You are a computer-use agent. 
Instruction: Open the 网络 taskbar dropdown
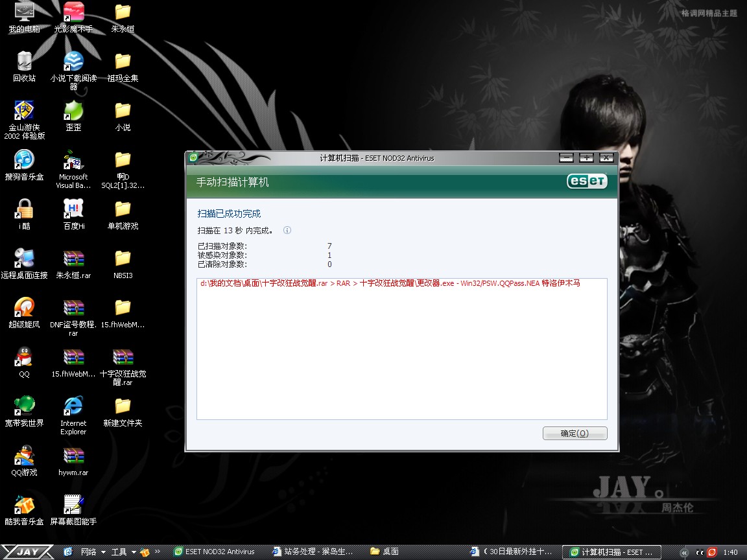(x=93, y=552)
